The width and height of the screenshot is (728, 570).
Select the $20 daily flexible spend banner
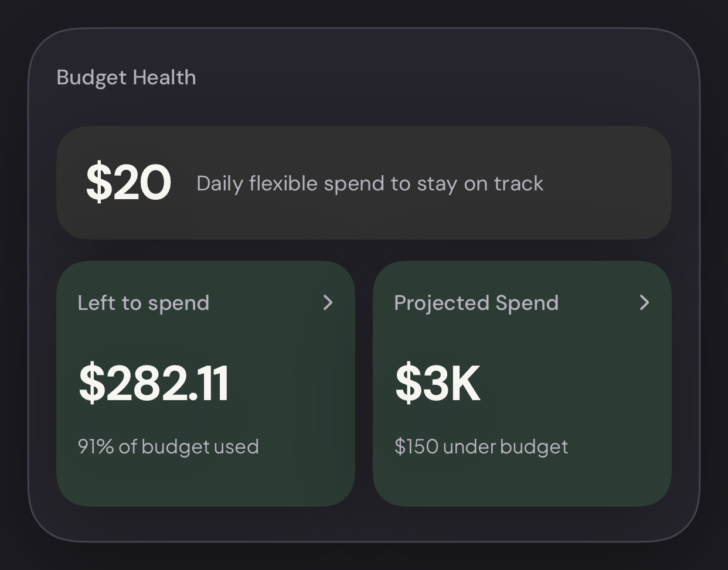[x=364, y=183]
